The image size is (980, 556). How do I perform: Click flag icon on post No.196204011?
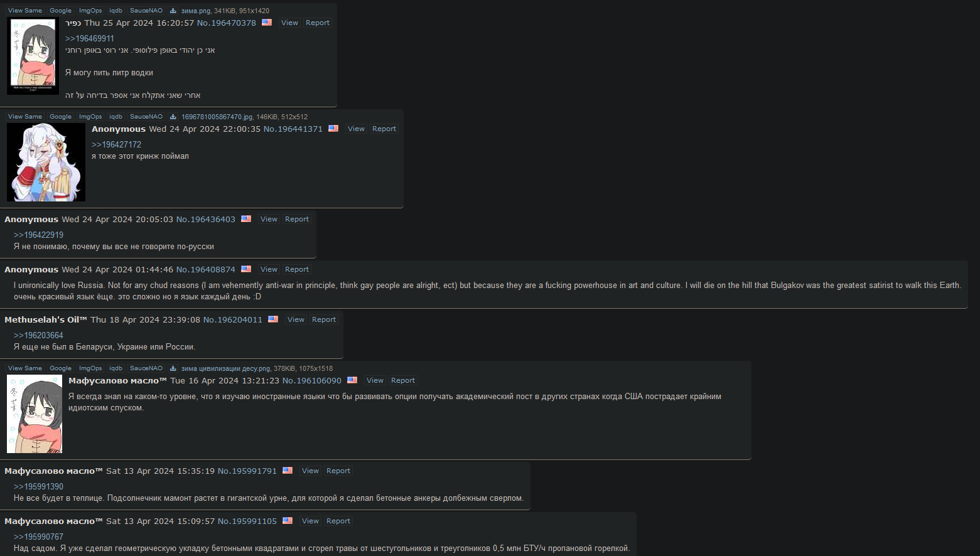pos(273,319)
